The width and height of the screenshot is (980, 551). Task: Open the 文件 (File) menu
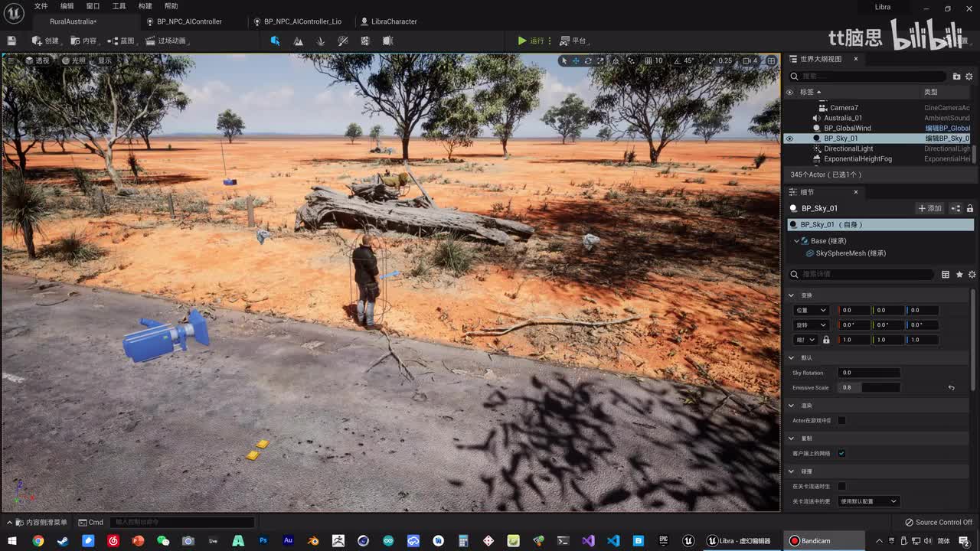[x=41, y=6]
